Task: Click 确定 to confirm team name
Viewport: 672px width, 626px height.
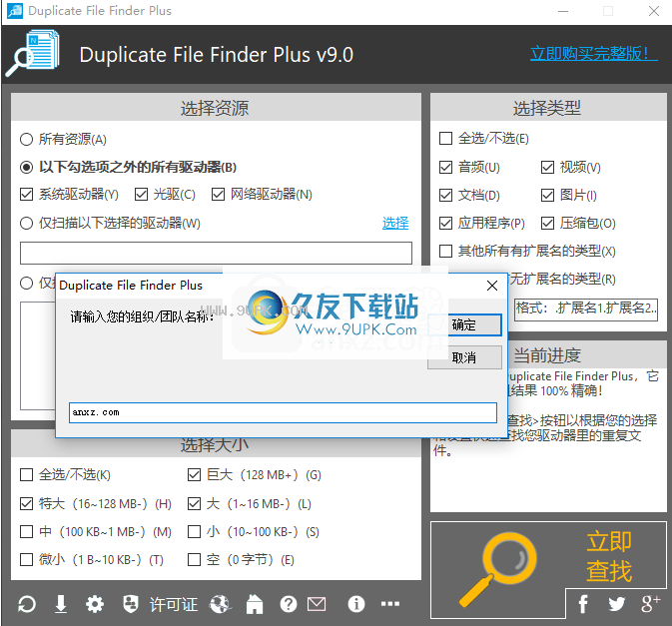Action: [464, 324]
